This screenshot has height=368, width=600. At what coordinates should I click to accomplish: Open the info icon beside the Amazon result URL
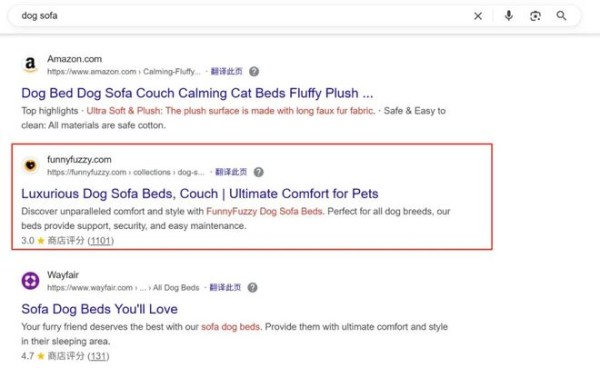point(254,72)
